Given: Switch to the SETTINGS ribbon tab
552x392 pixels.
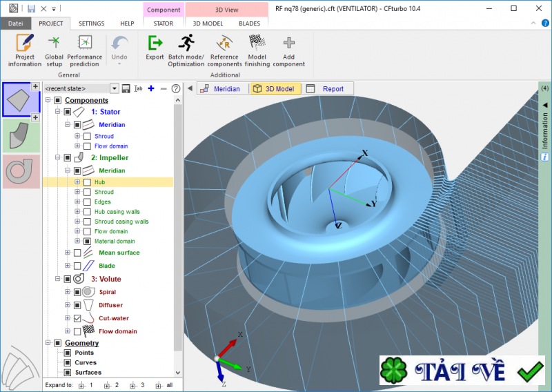Looking at the screenshot, I should click(x=91, y=23).
